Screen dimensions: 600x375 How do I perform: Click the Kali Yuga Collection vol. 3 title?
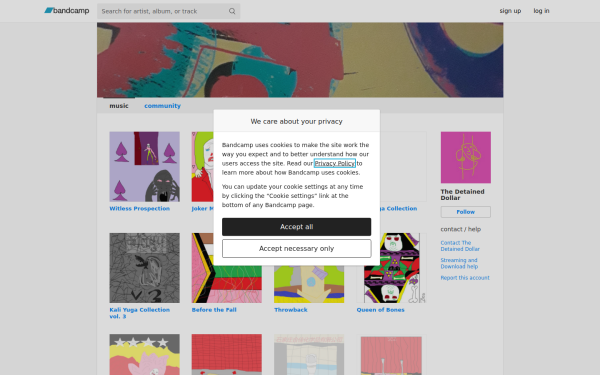click(x=140, y=313)
